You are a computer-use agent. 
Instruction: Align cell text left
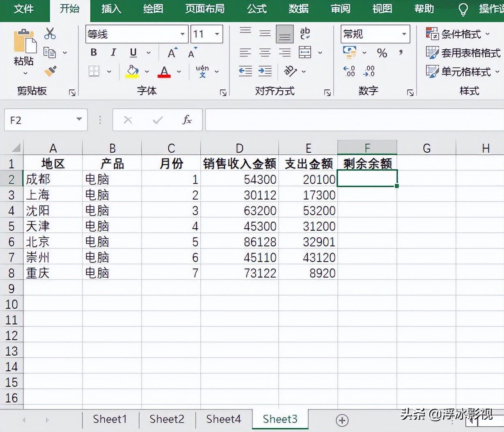point(245,53)
